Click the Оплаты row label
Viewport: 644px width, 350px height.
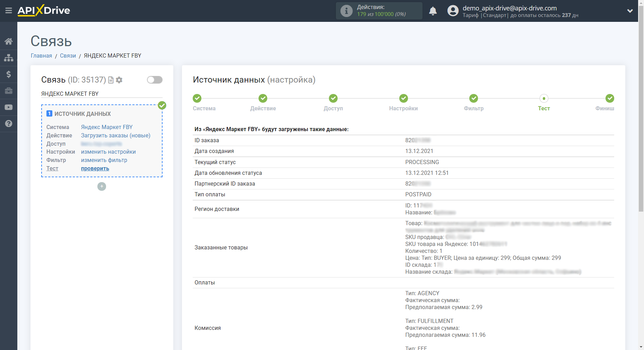(204, 282)
